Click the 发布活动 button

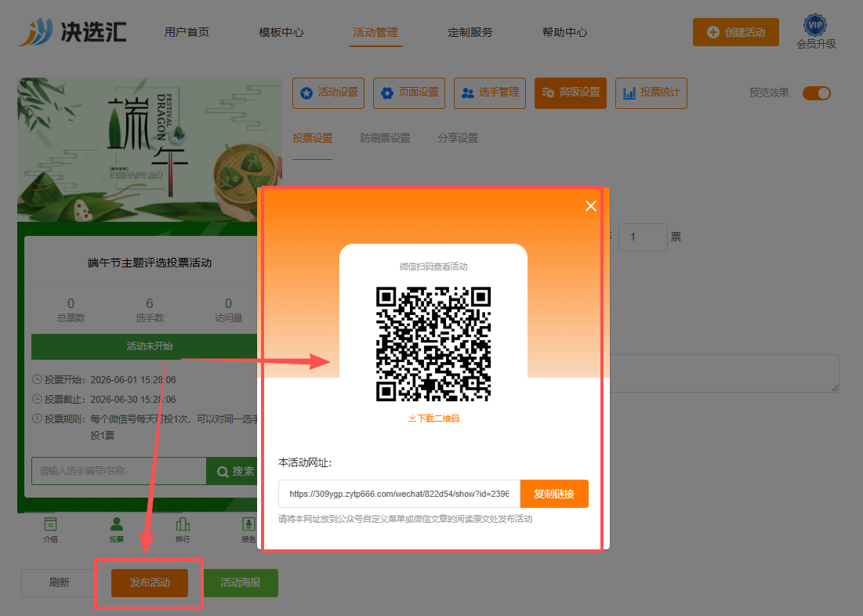(150, 582)
